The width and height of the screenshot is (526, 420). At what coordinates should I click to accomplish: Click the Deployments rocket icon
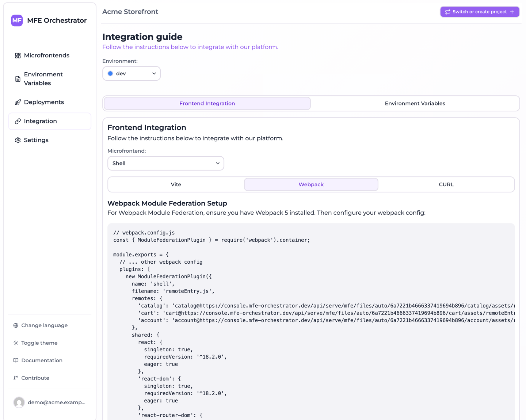click(18, 102)
